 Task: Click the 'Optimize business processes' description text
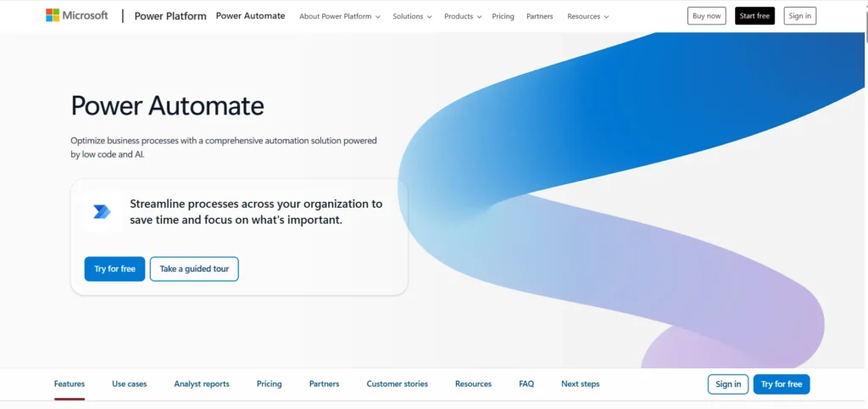[224, 148]
